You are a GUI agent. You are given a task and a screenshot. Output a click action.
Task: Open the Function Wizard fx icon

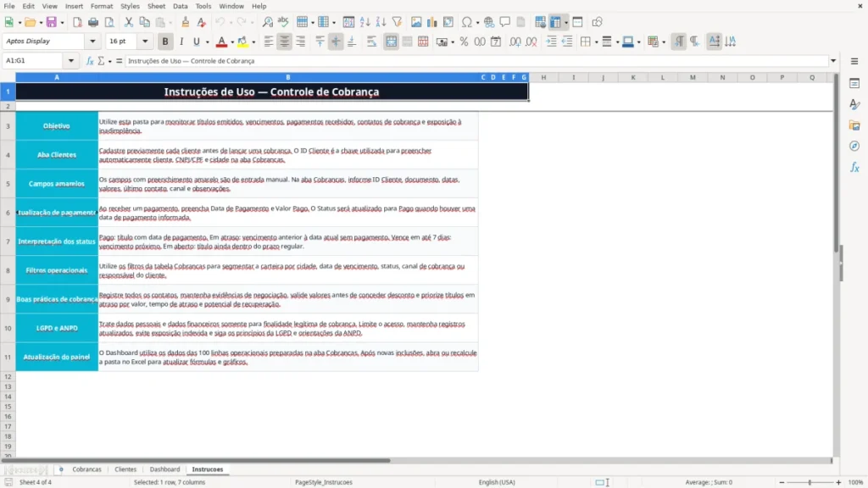pyautogui.click(x=90, y=61)
